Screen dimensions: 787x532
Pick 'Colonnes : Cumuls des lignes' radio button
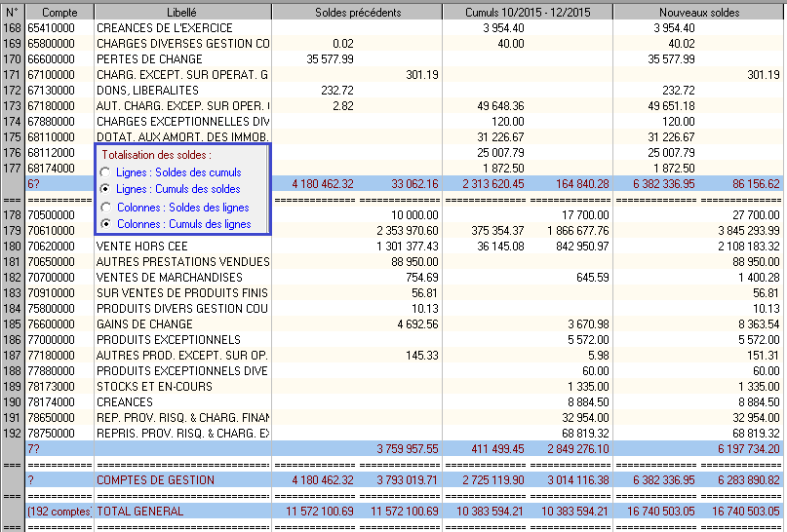pyautogui.click(x=106, y=224)
